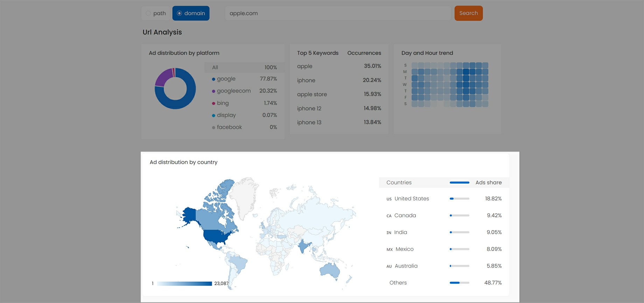Click the United States country row

(x=444, y=199)
